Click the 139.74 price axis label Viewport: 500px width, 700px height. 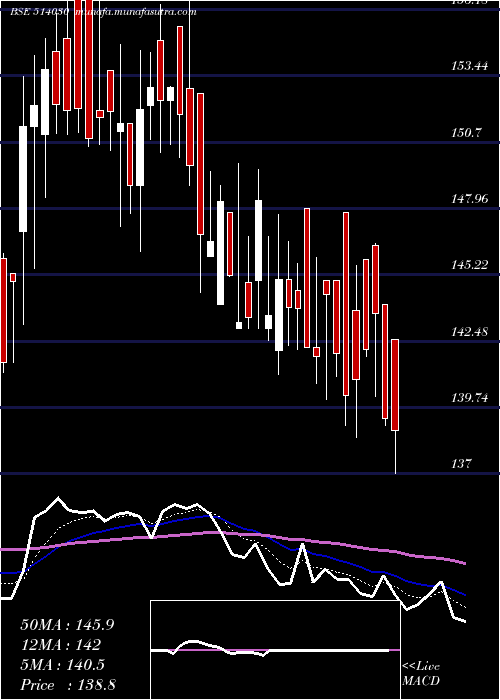click(470, 398)
